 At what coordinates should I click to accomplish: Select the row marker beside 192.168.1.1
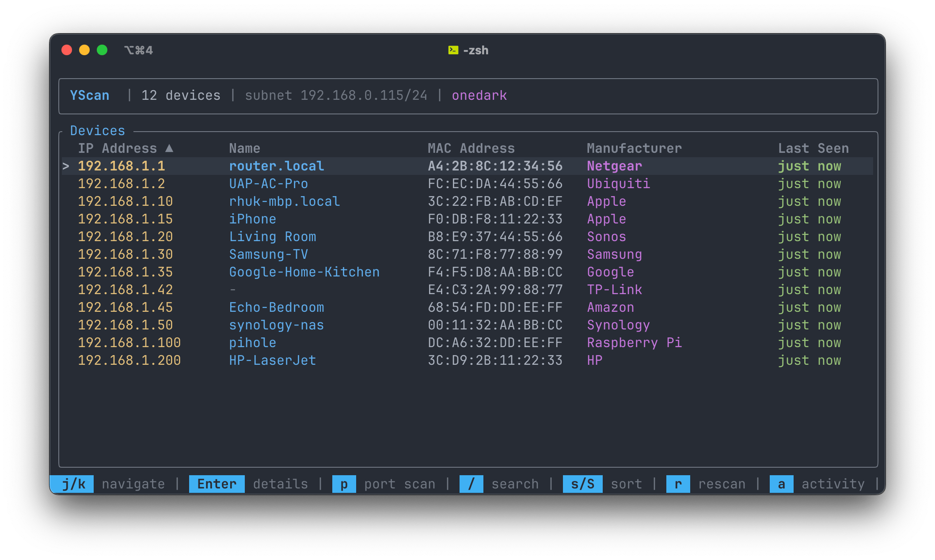[66, 166]
